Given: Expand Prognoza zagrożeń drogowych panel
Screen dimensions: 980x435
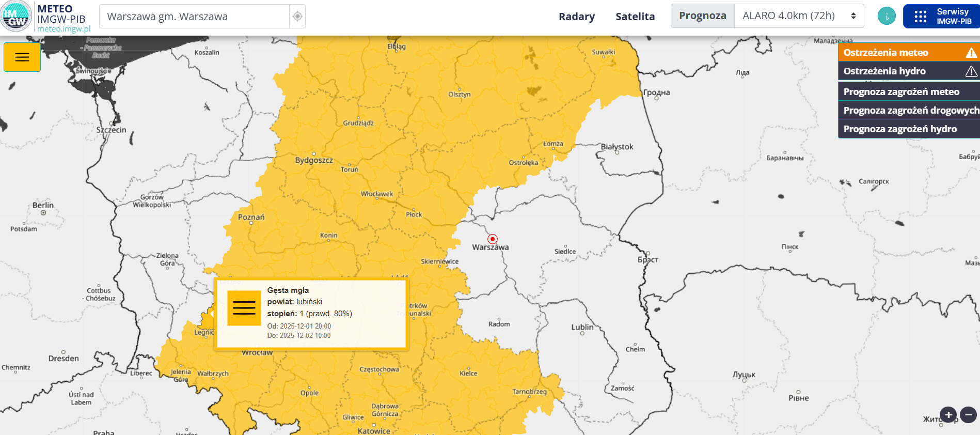Looking at the screenshot, I should click(x=908, y=111).
